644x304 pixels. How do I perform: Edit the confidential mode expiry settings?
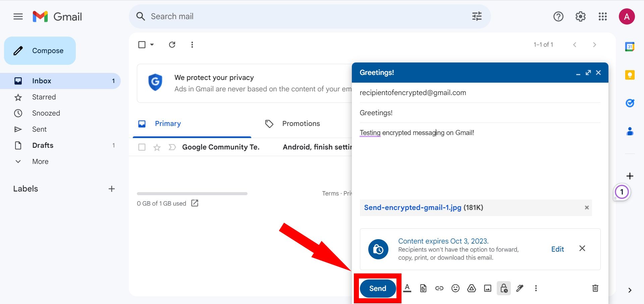557,249
